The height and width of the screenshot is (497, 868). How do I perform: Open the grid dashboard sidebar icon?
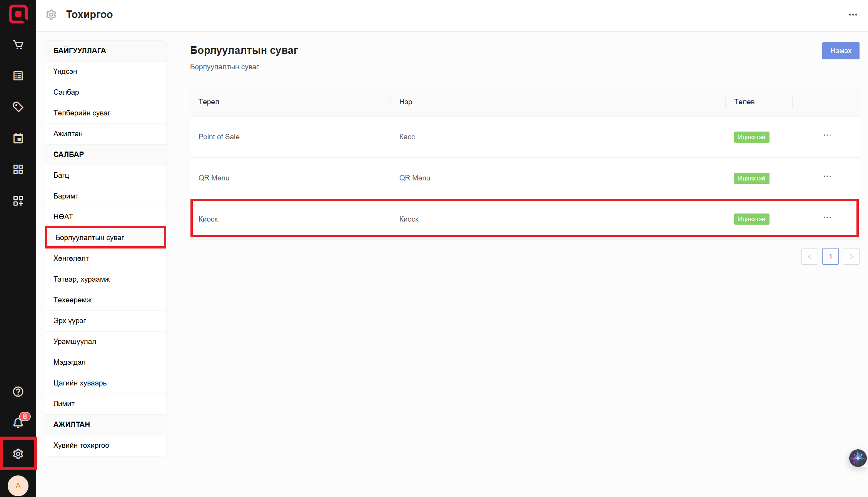pyautogui.click(x=18, y=169)
